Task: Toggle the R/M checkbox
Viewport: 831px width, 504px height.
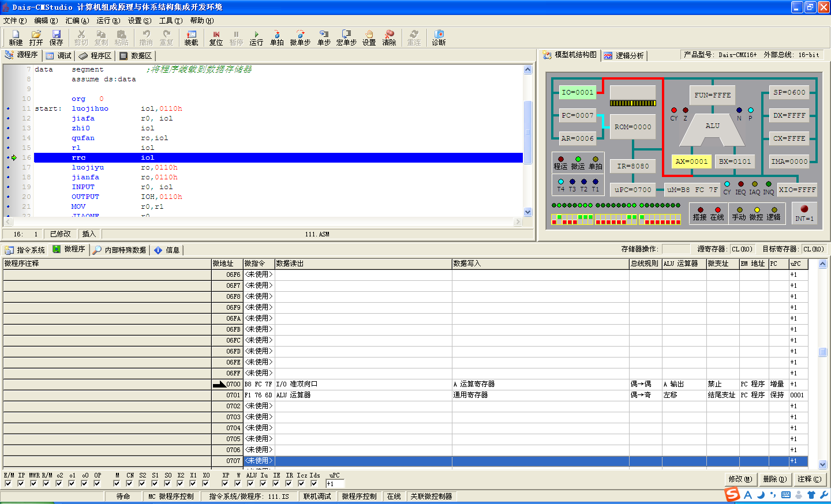Action: (46, 483)
